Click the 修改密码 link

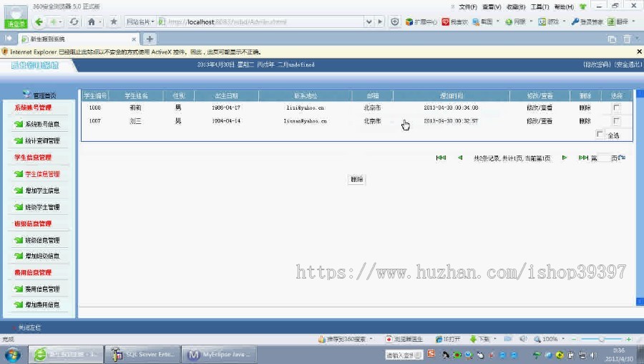(597, 64)
